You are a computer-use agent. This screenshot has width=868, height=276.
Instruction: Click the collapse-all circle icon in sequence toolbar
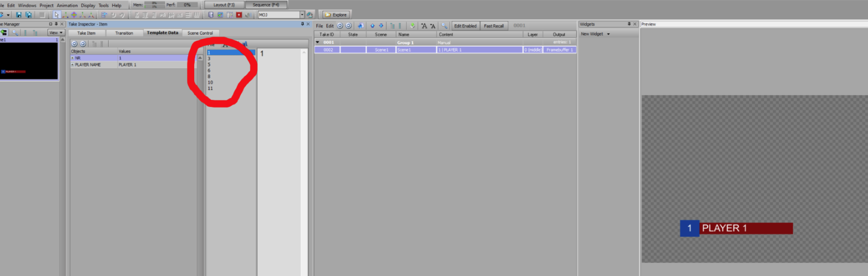340,25
